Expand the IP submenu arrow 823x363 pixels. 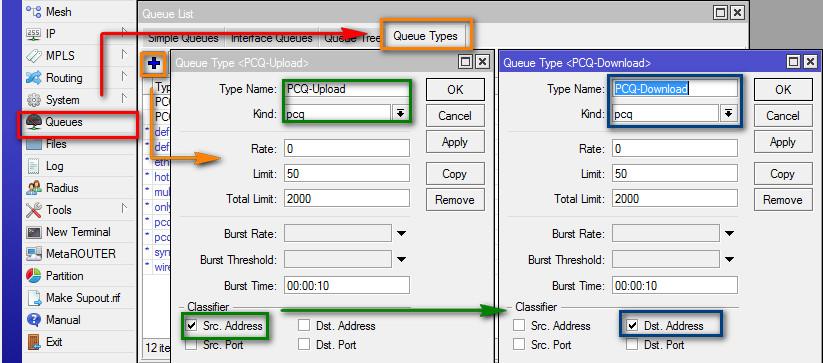click(x=124, y=33)
